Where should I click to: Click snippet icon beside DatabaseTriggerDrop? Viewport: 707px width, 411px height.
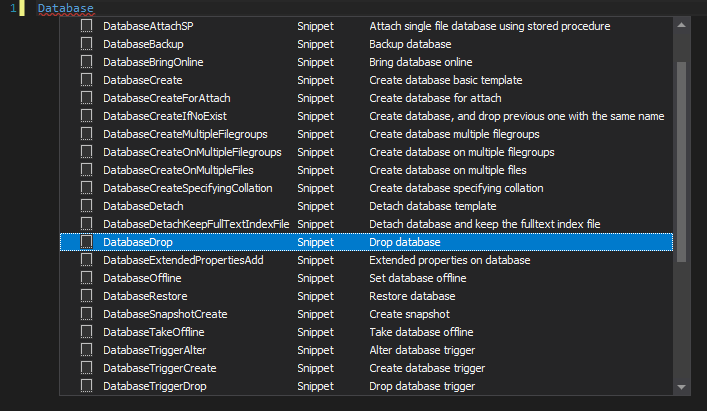[x=87, y=386]
